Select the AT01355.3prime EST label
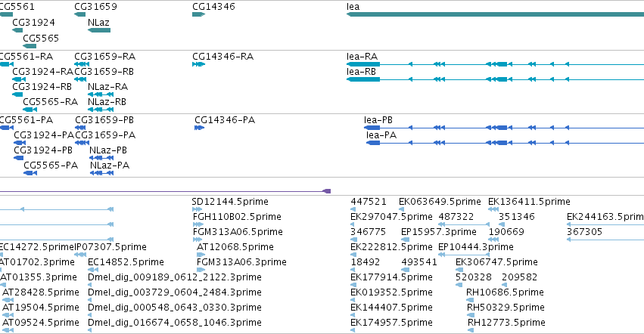This screenshot has height=334, width=644. point(39,277)
